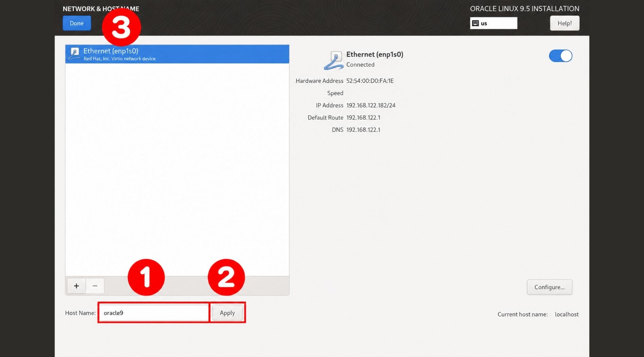Viewport: 644px width, 357px height.
Task: Click the Default Route value 192.168.122.1
Action: click(x=363, y=118)
